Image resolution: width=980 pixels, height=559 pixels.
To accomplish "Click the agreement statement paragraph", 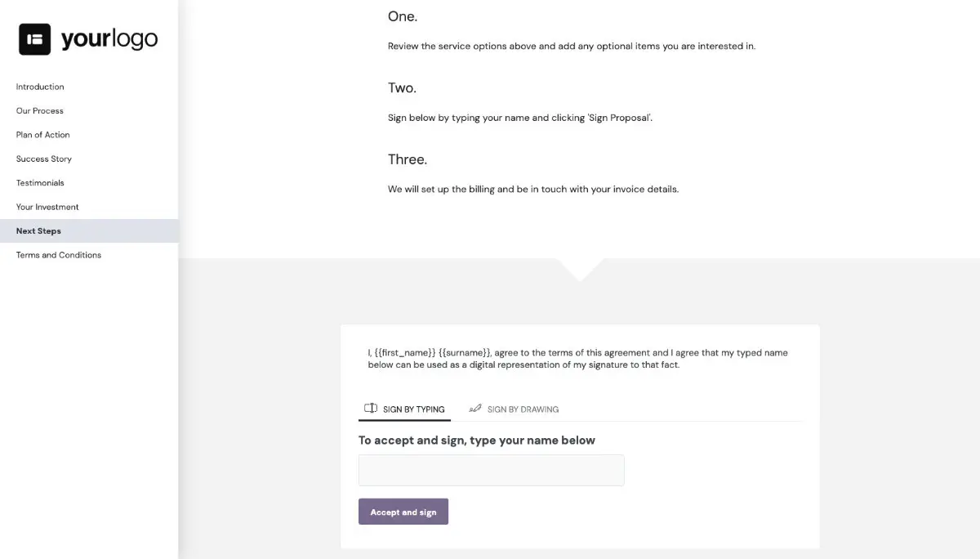I will pos(577,358).
